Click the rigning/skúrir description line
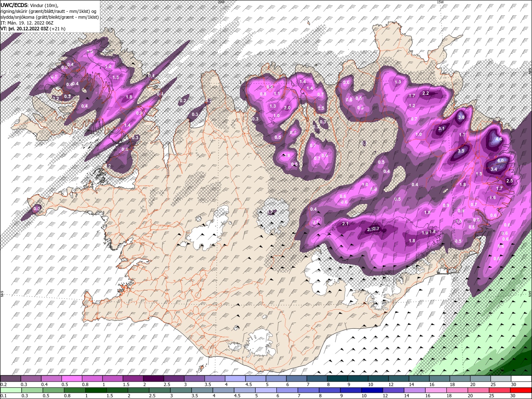532x399 pixels. 48,11
